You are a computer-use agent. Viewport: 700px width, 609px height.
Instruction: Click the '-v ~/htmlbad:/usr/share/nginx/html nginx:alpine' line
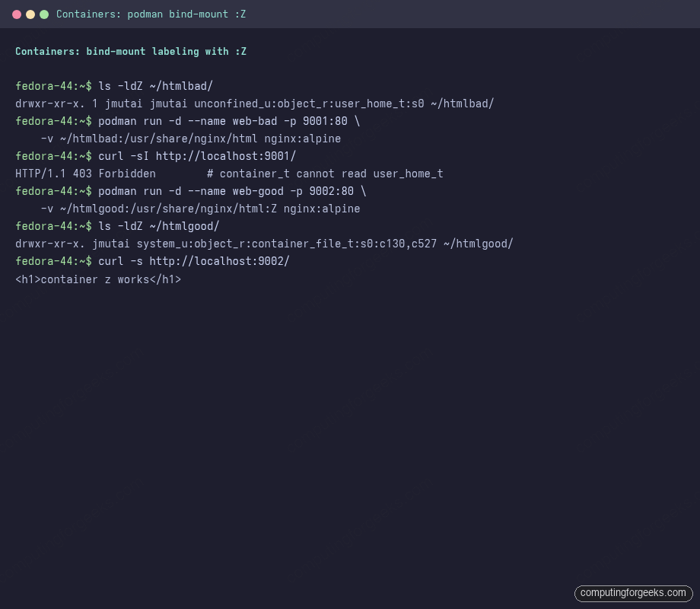191,139
